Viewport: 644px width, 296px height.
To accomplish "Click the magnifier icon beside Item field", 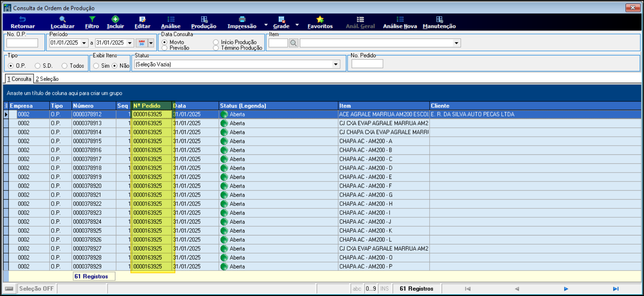I will [294, 43].
